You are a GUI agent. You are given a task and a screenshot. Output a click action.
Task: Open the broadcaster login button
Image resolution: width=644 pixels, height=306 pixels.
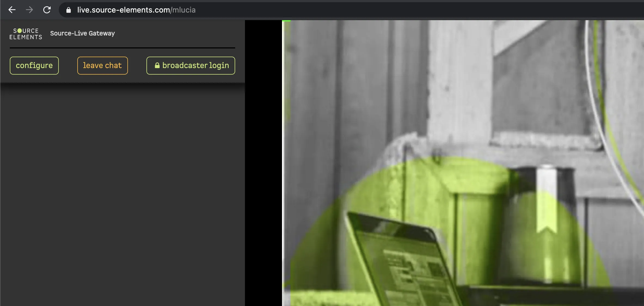pos(191,66)
